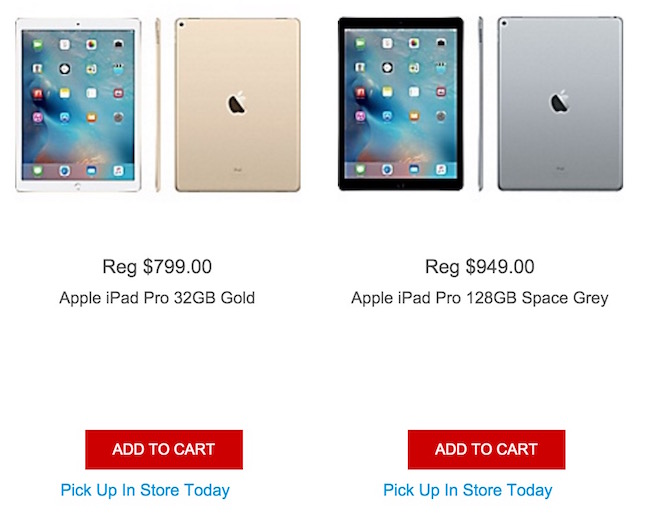Image resolution: width=670 pixels, height=526 pixels.
Task: Add Space Grey iPad Pro to cart
Action: tap(486, 449)
